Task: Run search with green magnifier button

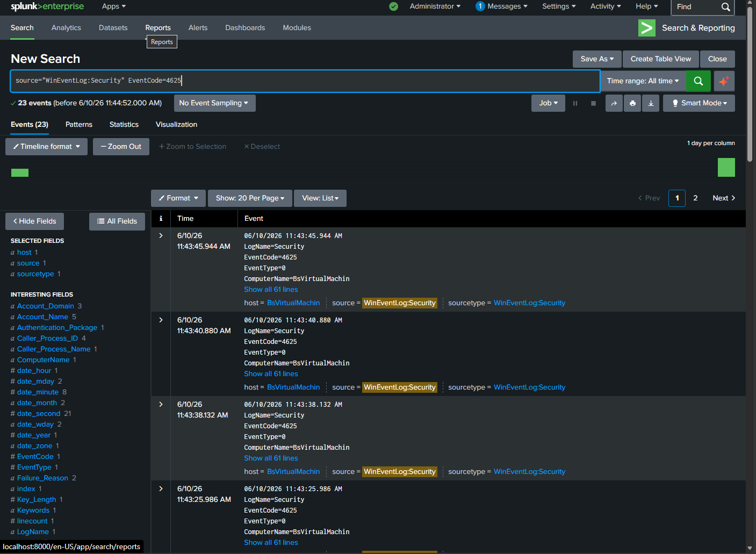Action: click(698, 81)
